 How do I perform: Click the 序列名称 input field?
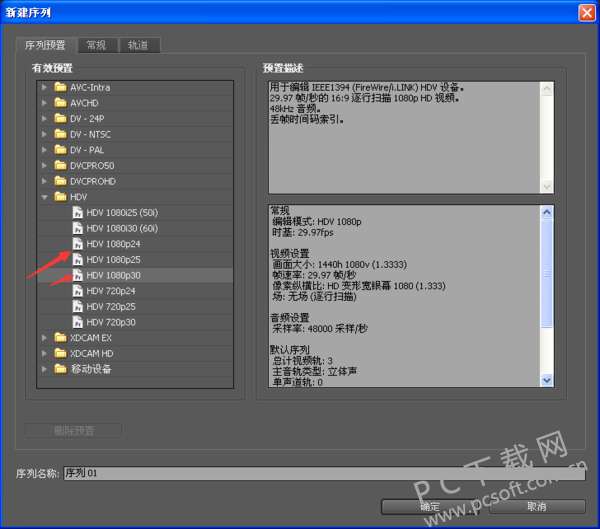coord(324,473)
